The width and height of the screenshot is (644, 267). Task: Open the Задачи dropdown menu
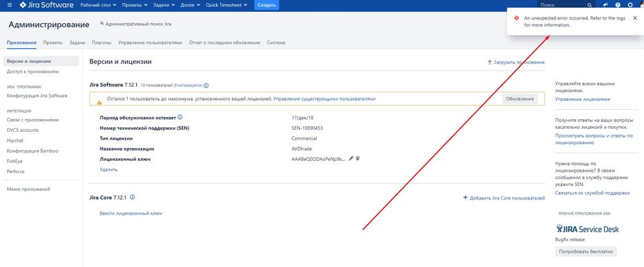click(x=164, y=5)
